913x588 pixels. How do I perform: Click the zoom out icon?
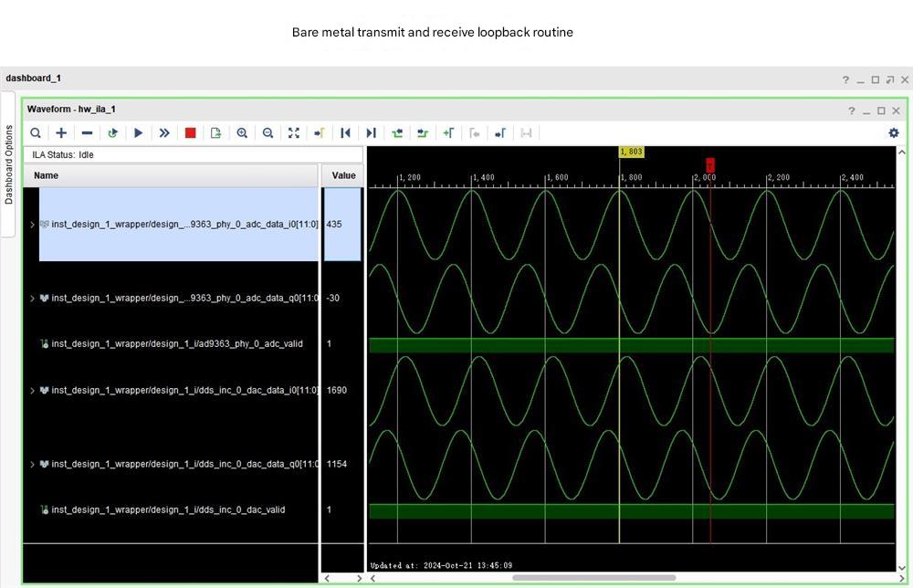268,133
